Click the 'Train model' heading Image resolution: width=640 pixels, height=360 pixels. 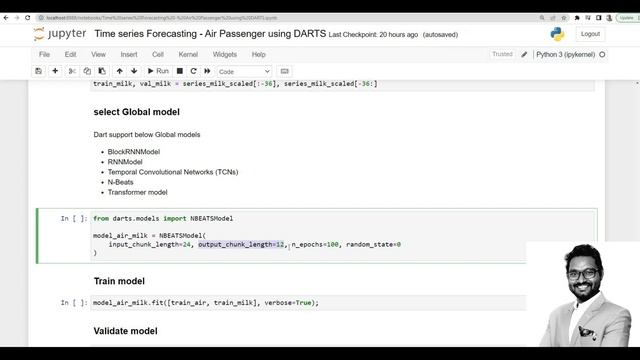click(x=119, y=281)
